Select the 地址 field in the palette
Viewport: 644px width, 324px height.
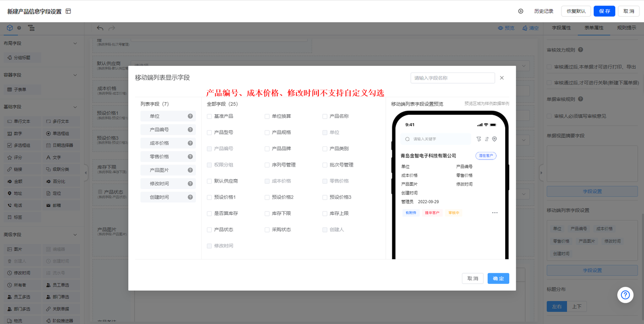click(x=22, y=193)
